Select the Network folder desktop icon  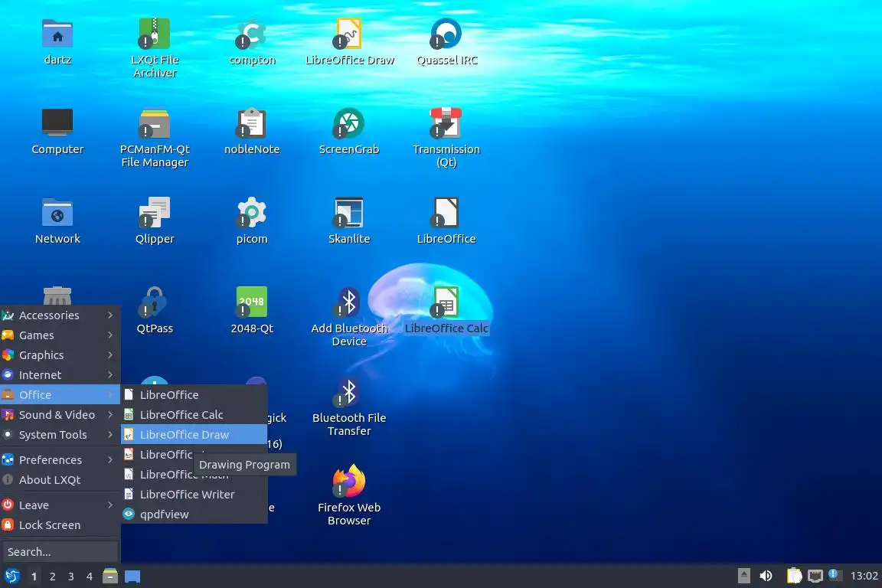pyautogui.click(x=57, y=212)
